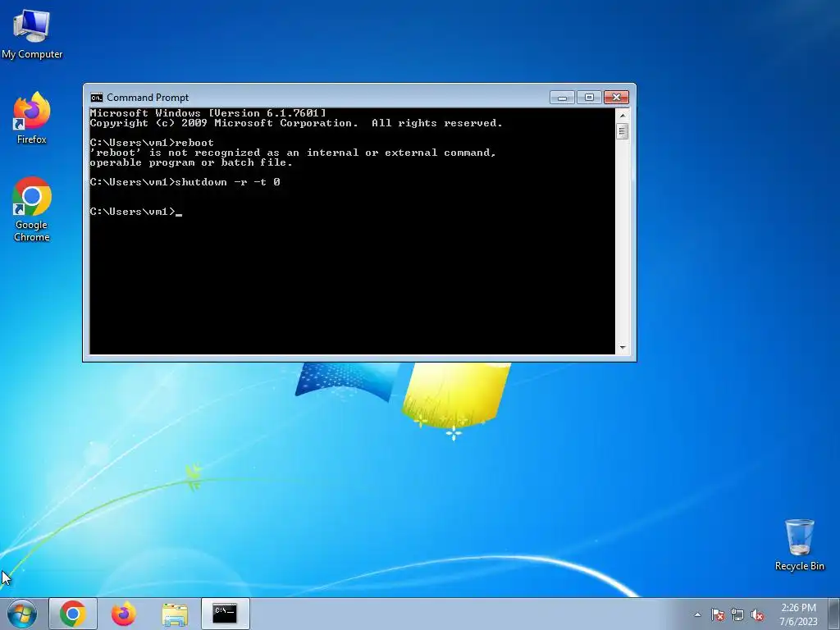Select the Recycle Bin icon
The height and width of the screenshot is (630, 840).
pyautogui.click(x=799, y=545)
